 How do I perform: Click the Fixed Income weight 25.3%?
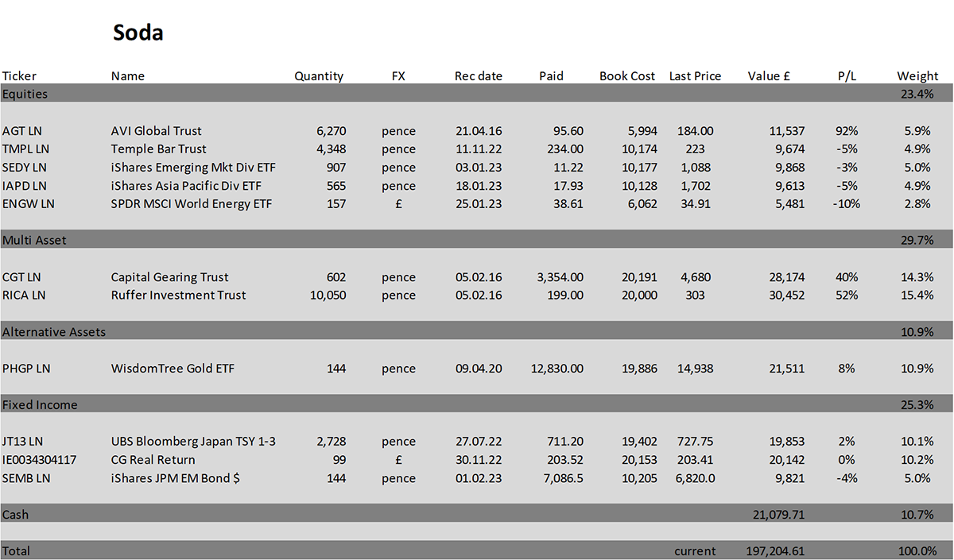917,405
